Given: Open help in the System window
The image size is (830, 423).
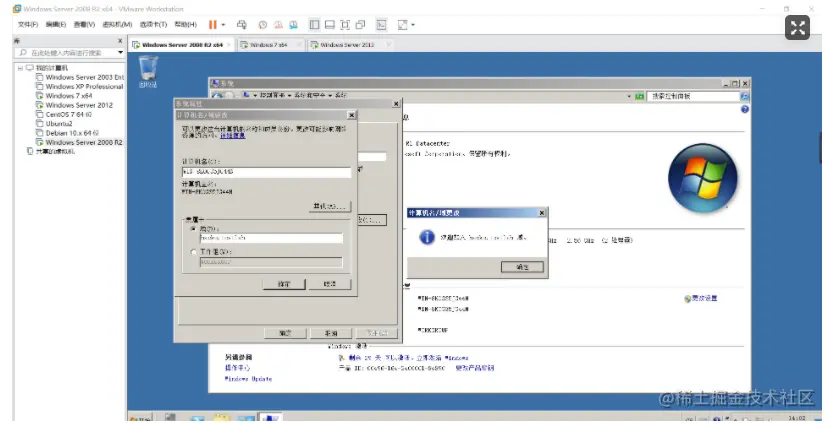Looking at the screenshot, I should pos(745,110).
